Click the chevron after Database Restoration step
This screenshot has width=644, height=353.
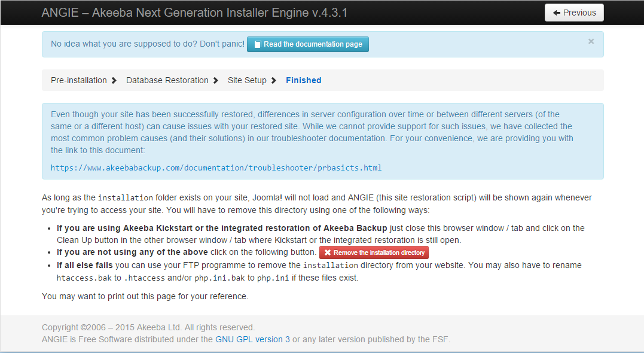(x=216, y=80)
